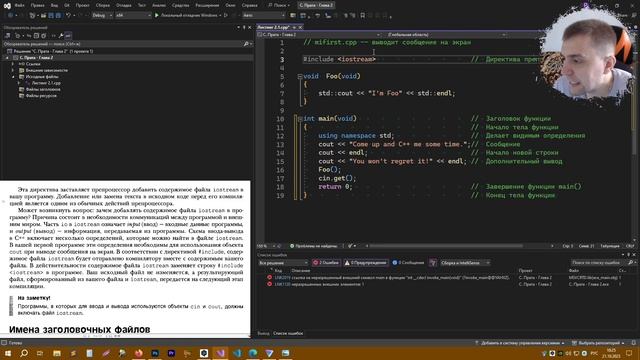The width and height of the screenshot is (640, 360).
Task: Collapse the main function code block
Action: 300,119
